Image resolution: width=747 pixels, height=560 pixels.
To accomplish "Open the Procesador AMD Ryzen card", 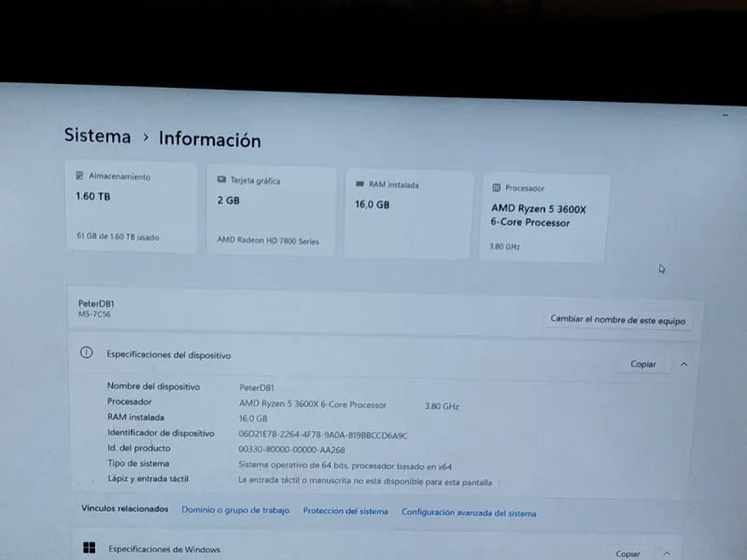I will tap(543, 218).
